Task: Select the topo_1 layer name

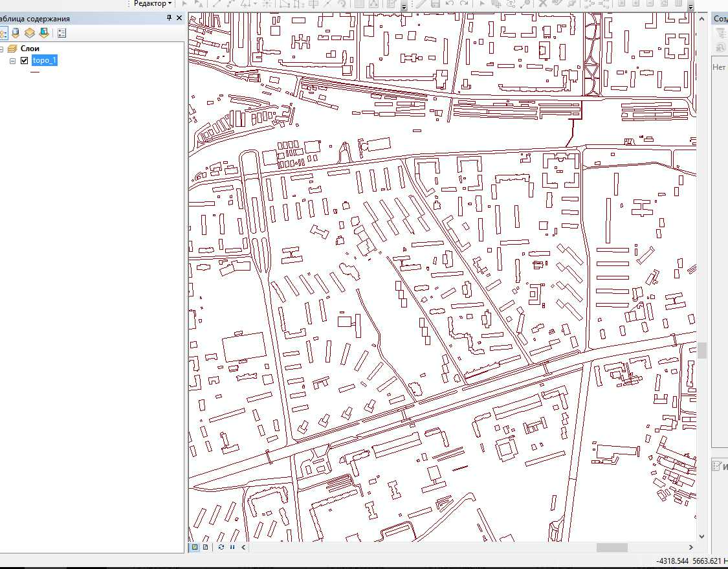Action: [x=45, y=61]
